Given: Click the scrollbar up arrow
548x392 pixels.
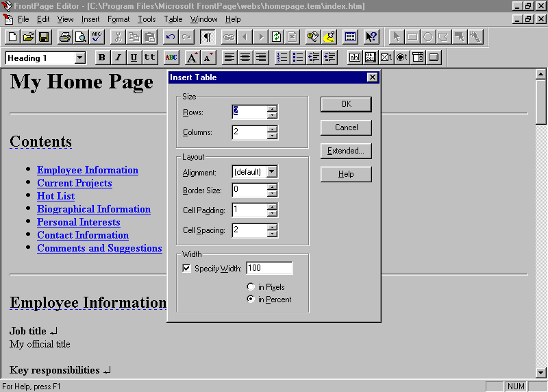Looking at the screenshot, I should pyautogui.click(x=540, y=74).
